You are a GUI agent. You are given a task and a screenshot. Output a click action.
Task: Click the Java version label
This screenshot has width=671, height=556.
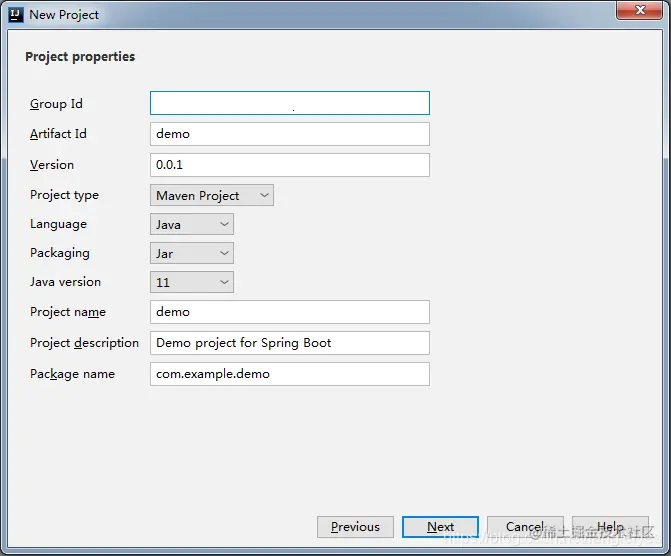pos(65,282)
